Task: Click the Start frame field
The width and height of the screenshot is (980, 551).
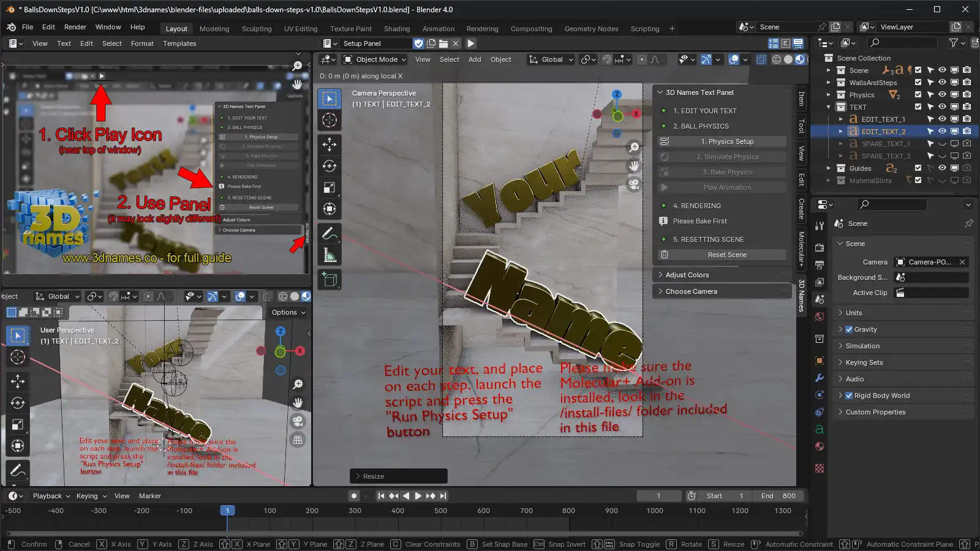Action: click(x=725, y=496)
